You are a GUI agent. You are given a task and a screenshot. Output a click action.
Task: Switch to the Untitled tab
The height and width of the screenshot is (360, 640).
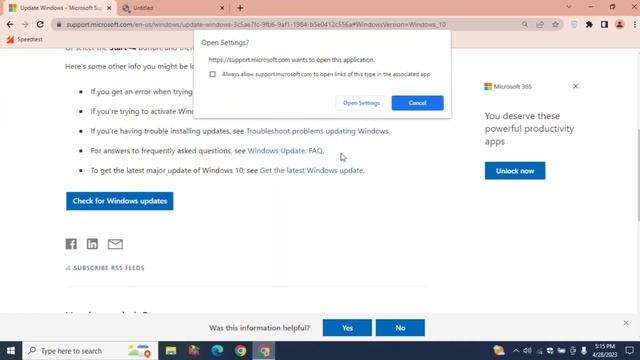(173, 8)
